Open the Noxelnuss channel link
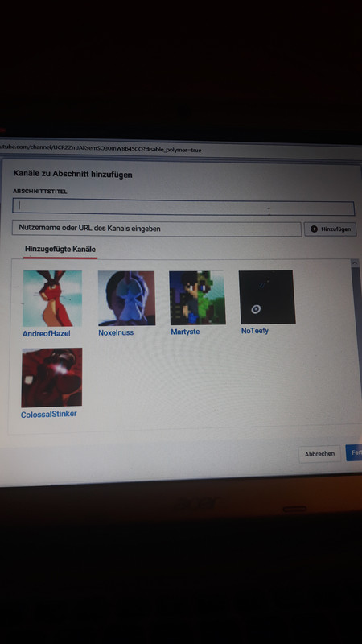 click(116, 332)
